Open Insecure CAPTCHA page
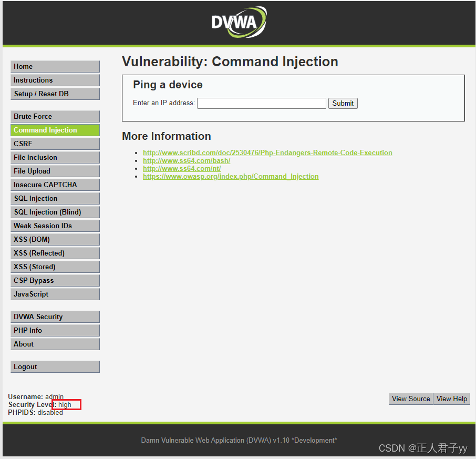The image size is (476, 459). (55, 185)
